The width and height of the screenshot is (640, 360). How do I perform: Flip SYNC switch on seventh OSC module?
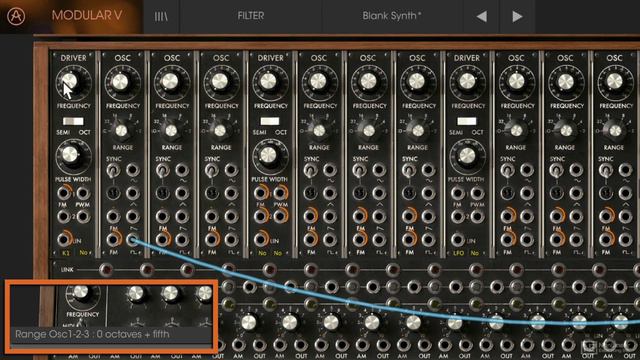click(x=507, y=170)
